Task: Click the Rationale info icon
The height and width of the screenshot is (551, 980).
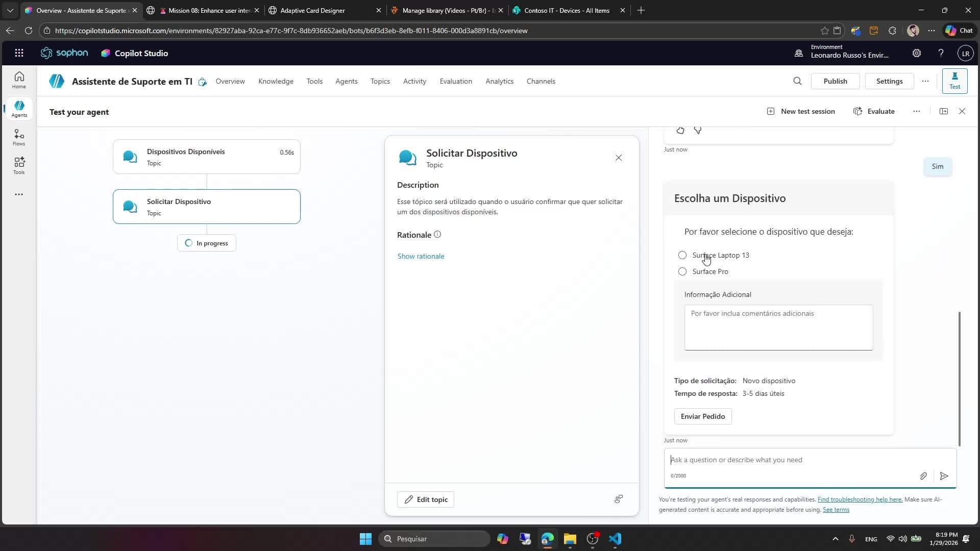Action: tap(437, 235)
